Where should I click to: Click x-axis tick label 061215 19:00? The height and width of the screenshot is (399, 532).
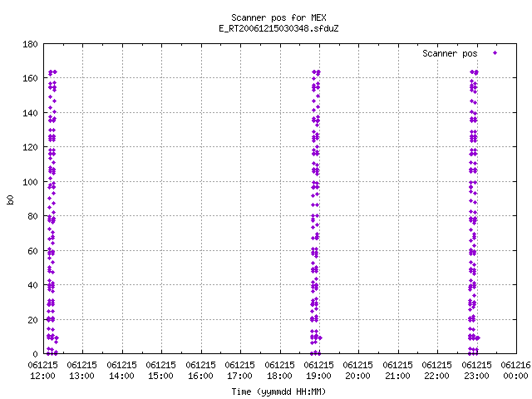click(x=318, y=371)
